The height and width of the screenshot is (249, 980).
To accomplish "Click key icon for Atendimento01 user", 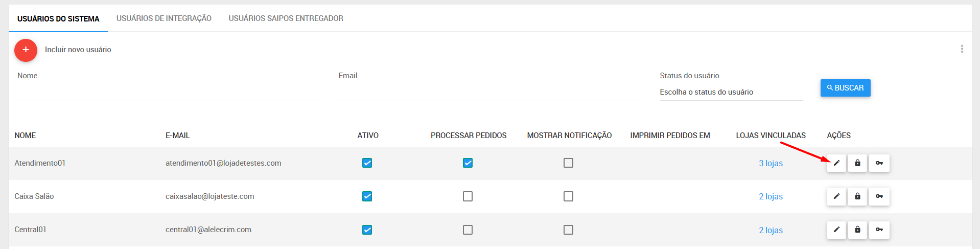I will [x=879, y=163].
